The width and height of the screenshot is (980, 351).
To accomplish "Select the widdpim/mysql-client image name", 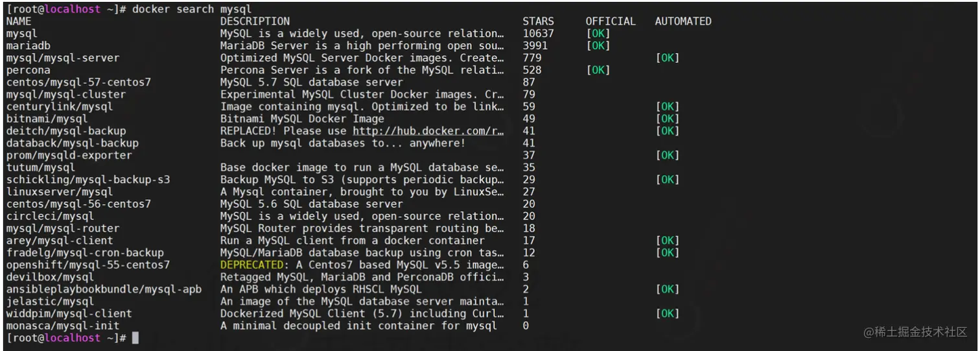I will (x=69, y=313).
